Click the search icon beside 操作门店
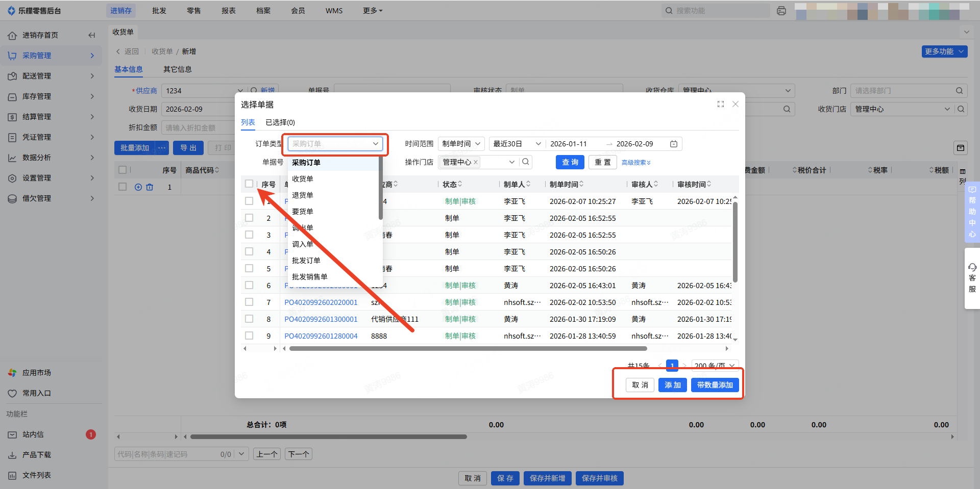This screenshot has width=980, height=489. 525,162
